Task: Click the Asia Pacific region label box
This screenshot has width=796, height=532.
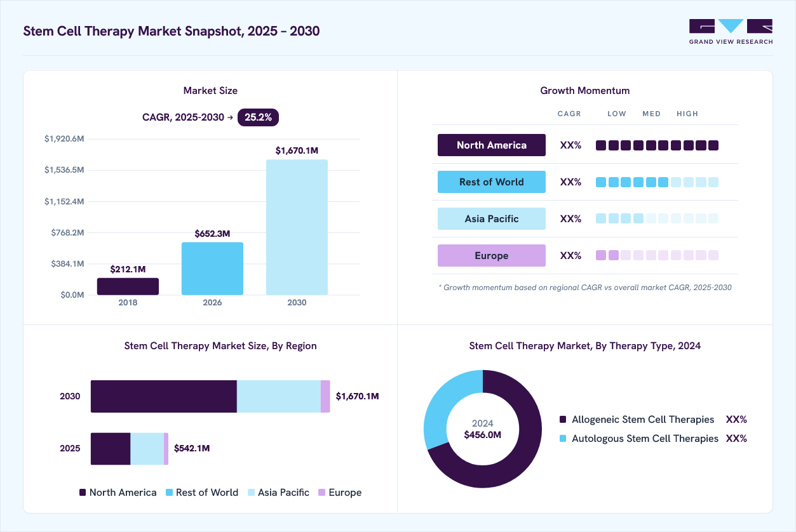Action: [492, 218]
